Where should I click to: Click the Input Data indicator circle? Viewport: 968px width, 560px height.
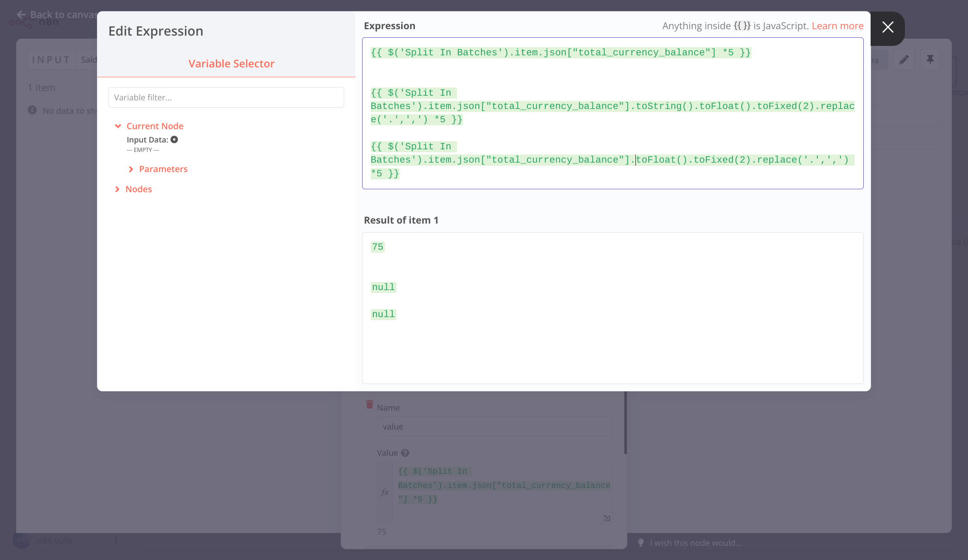[174, 139]
